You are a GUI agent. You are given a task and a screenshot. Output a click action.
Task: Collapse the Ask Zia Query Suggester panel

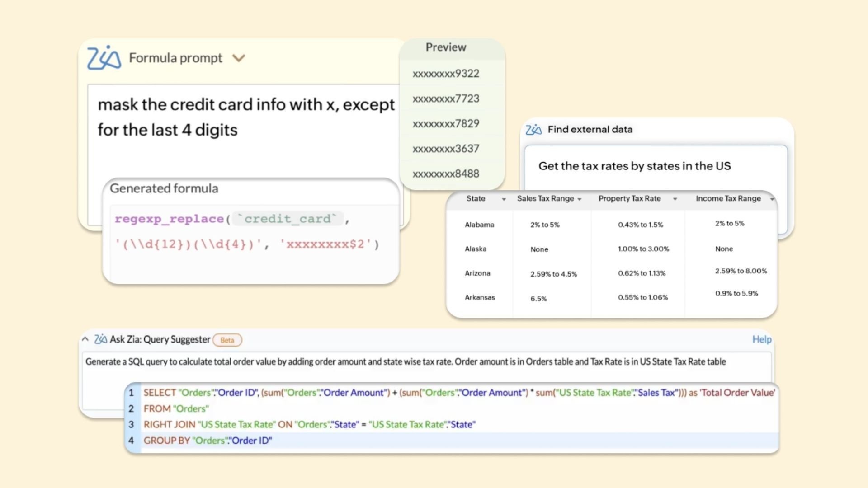(x=85, y=339)
